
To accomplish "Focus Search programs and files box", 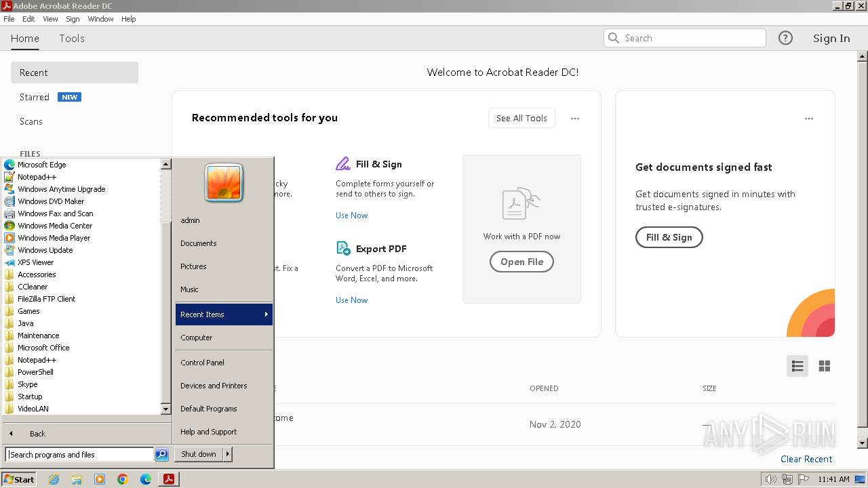I will click(x=79, y=455).
